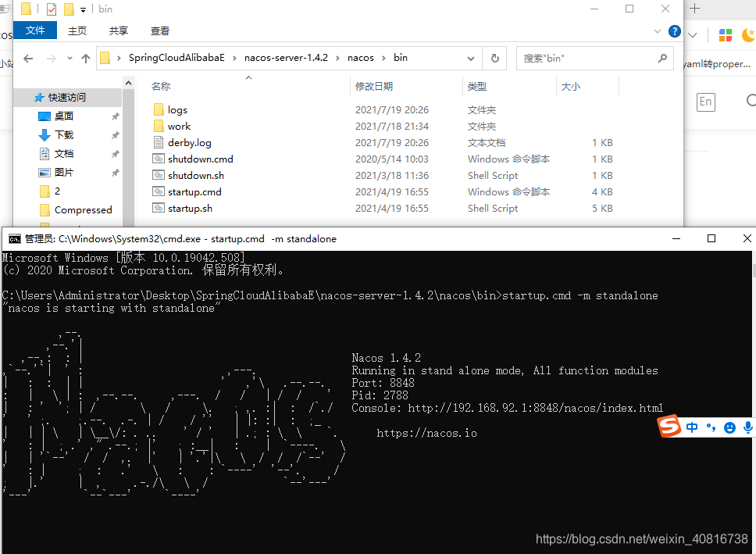Click the En button in browser window
This screenshot has height=554, width=756.
[705, 102]
